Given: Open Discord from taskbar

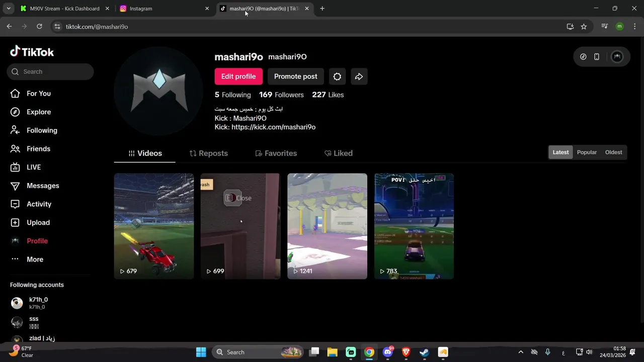Looking at the screenshot, I should point(388,352).
